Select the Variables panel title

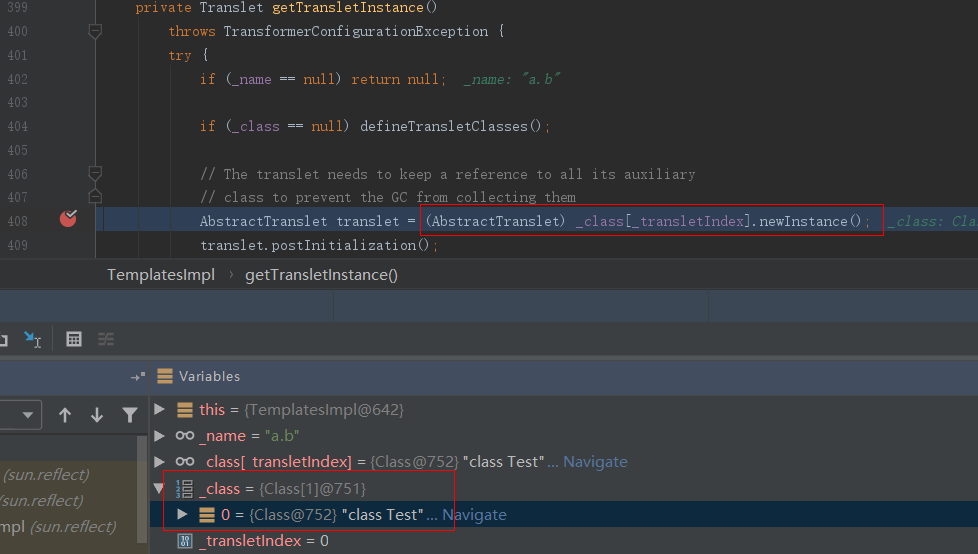click(209, 376)
